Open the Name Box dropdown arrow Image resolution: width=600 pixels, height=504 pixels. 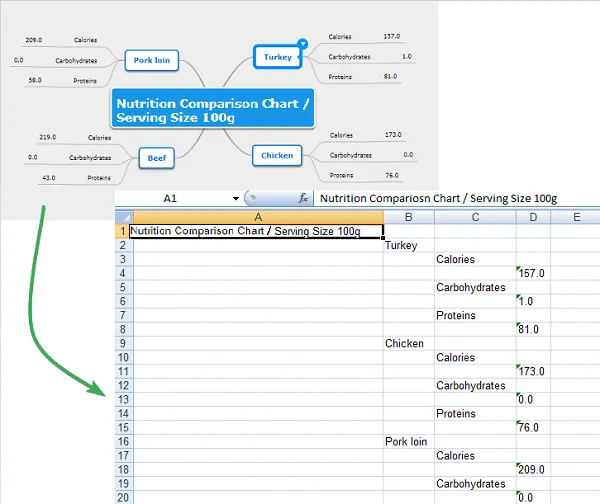point(236,199)
